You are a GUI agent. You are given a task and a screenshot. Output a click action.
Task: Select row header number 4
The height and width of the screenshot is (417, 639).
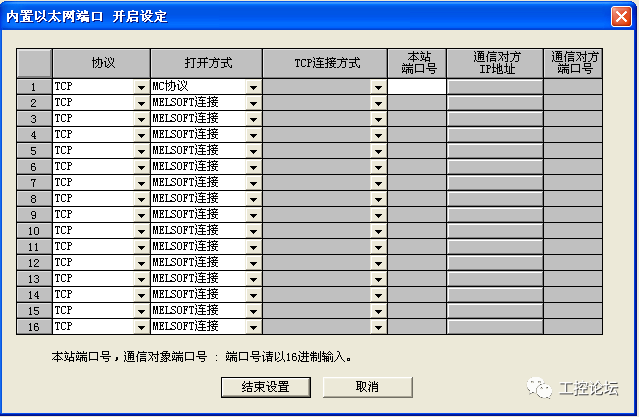[33, 135]
